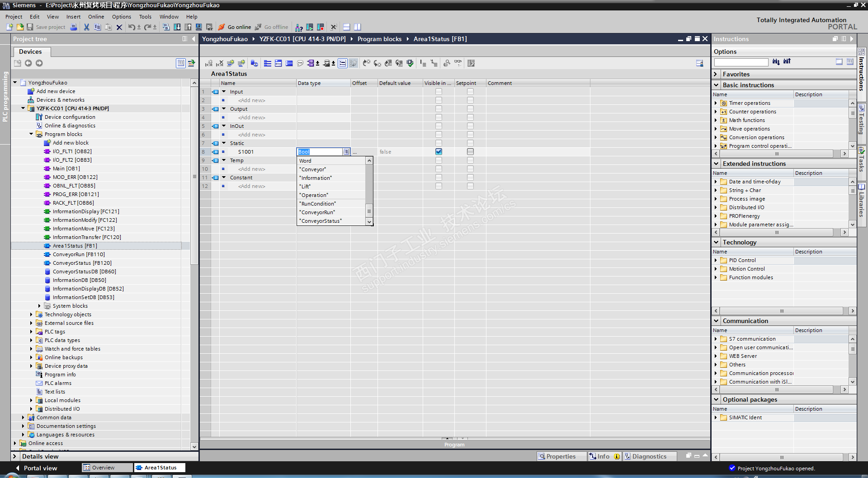Compile the project via toolbar icon
The height and width of the screenshot is (478, 868).
click(166, 27)
